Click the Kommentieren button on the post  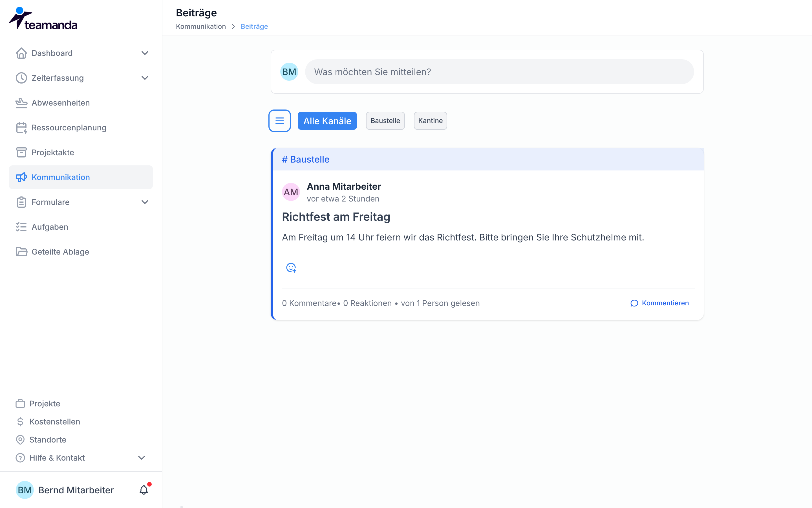click(659, 303)
